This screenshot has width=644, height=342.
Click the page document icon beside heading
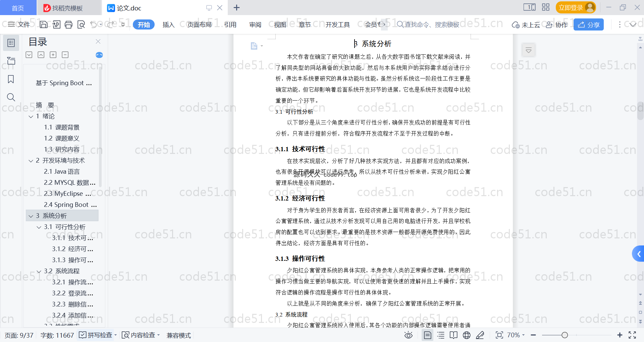(254, 46)
